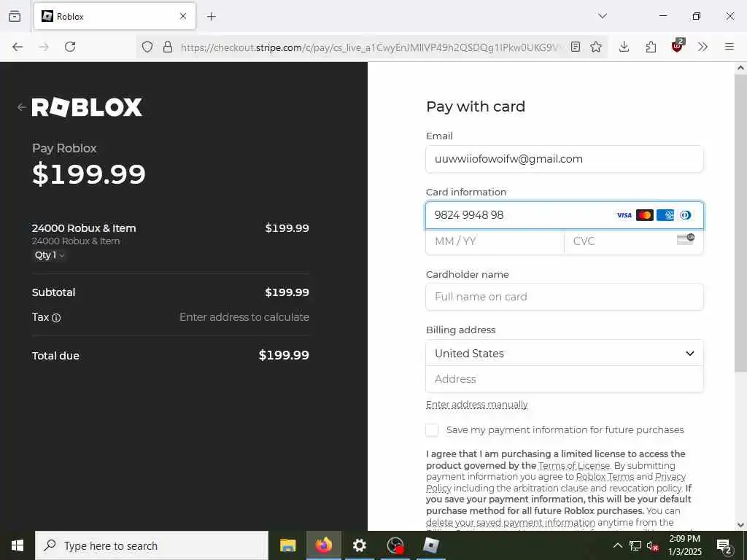Open the extensions puzzle icon
Image resolution: width=747 pixels, height=560 pixels.
point(651,47)
